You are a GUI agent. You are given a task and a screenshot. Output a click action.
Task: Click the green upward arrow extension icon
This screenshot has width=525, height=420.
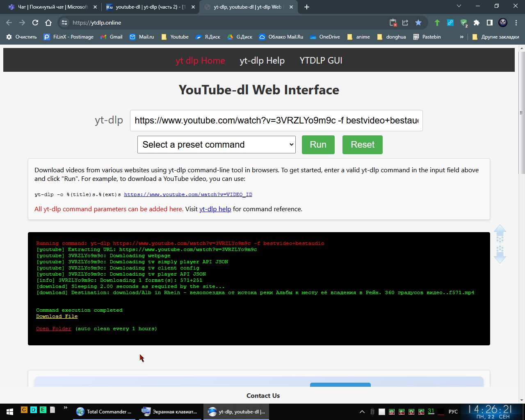437,23
